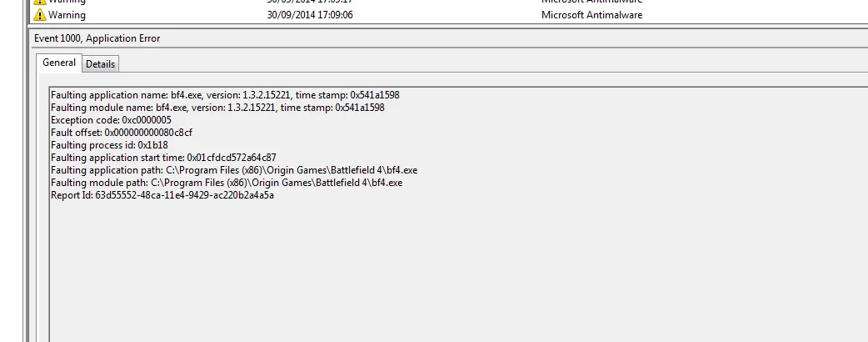Viewport: 868px width, 342px height.
Task: Select the Warning row dated 30/09/2014 17:09:06
Action: click(450, 15)
